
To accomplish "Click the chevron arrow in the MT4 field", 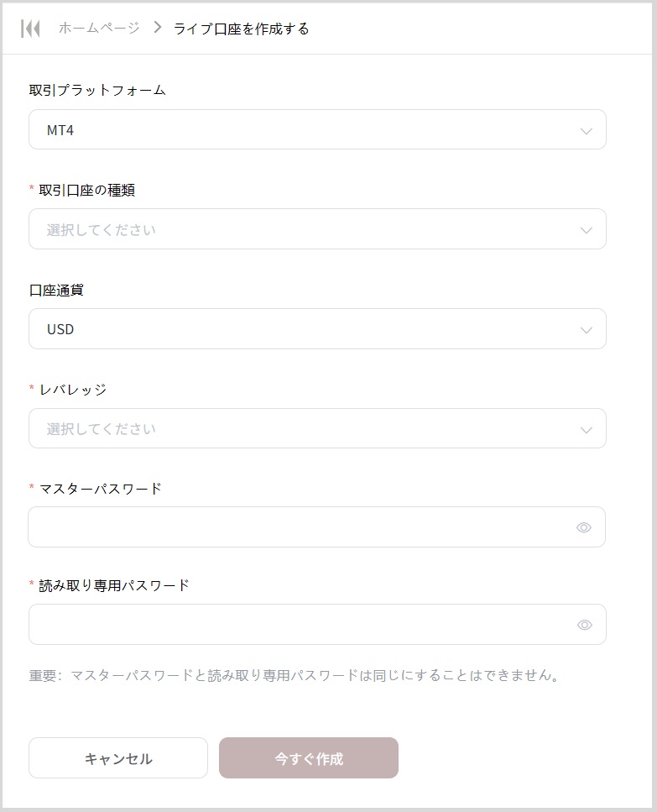I will point(587,131).
